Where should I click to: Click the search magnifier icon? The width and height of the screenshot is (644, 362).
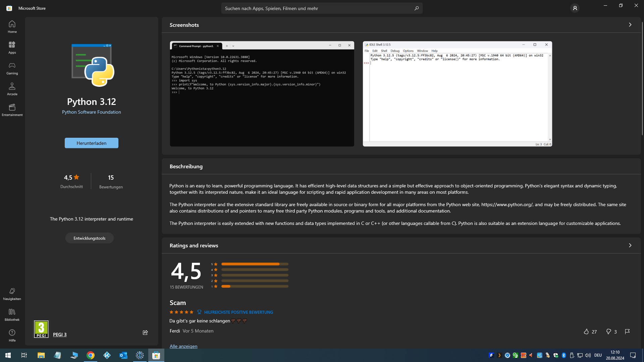pyautogui.click(x=416, y=8)
